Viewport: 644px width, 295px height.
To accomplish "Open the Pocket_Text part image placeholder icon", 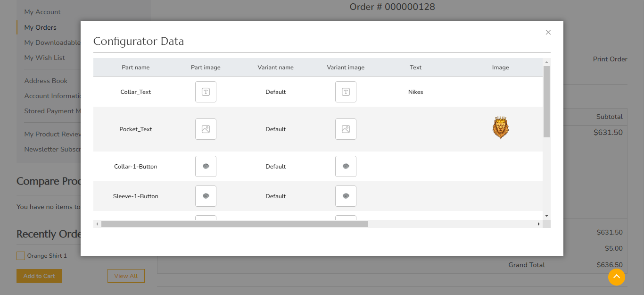I will [x=206, y=129].
